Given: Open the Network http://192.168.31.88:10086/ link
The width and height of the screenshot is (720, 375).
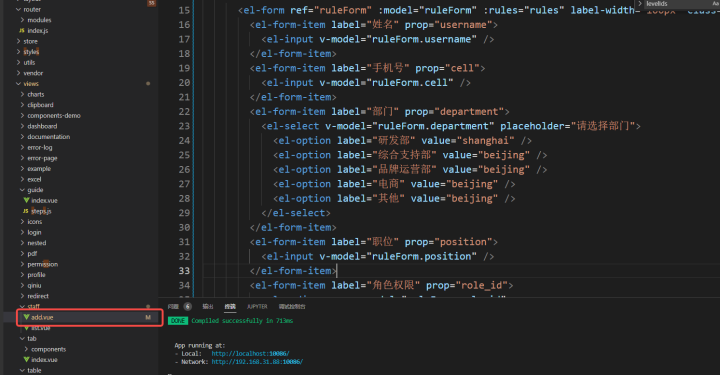Looking at the screenshot, I should point(257,362).
